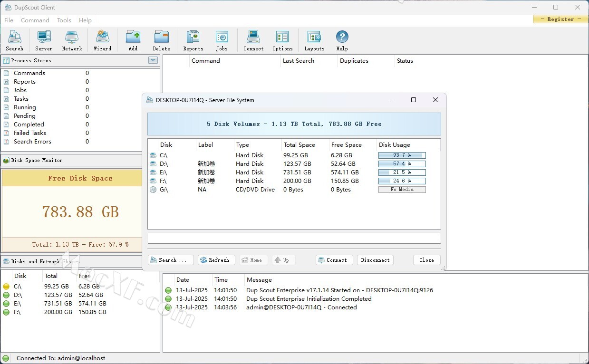Sort by Total Space column header
589x364 pixels.
pos(305,145)
